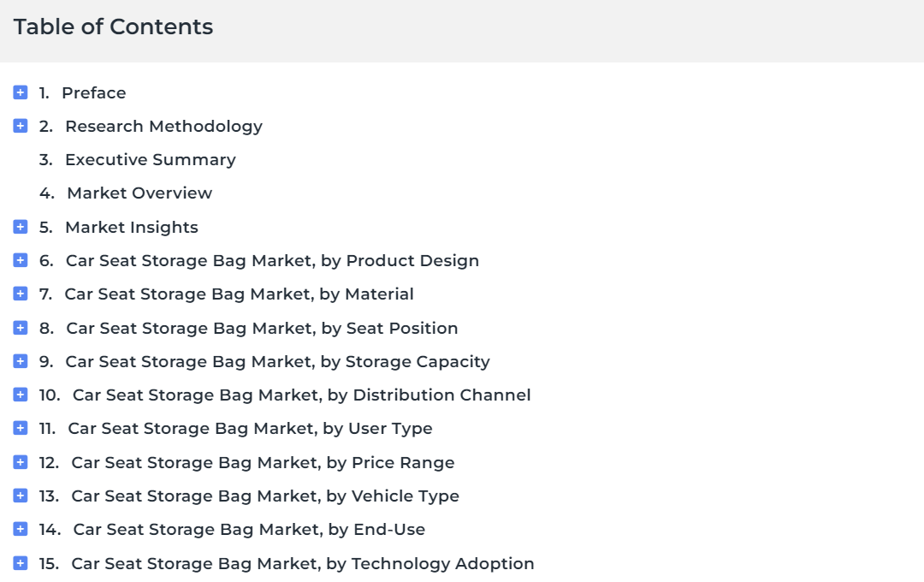This screenshot has width=924, height=582.
Task: Expand the Market Insights plus icon
Action: [x=20, y=227]
